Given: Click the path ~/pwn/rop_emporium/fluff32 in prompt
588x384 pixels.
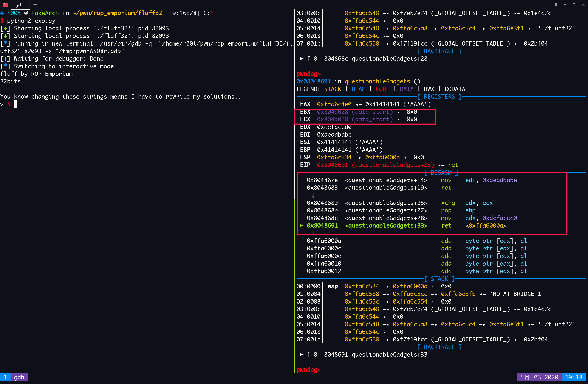Looking at the screenshot, I should pos(117,13).
